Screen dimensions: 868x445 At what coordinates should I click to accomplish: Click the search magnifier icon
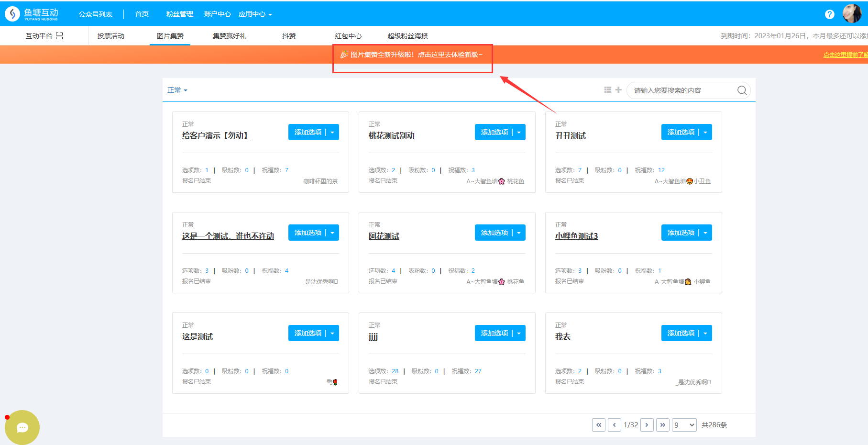pos(742,90)
